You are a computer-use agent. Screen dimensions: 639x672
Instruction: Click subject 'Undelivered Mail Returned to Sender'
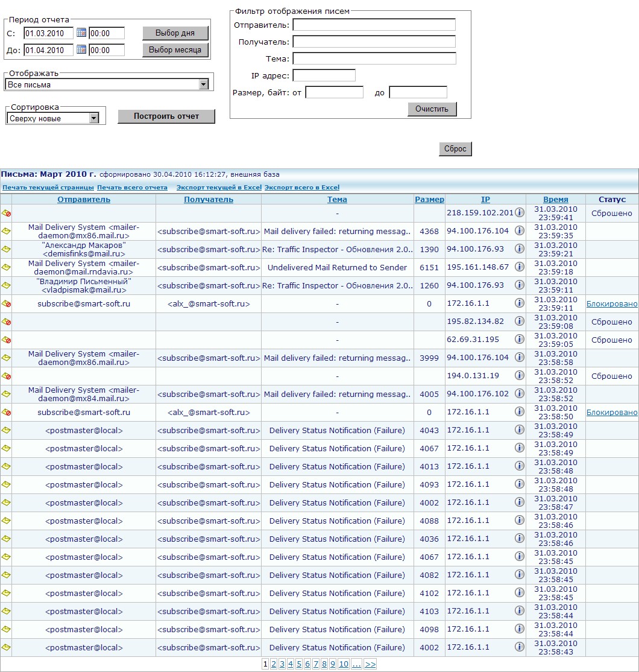[x=337, y=267]
